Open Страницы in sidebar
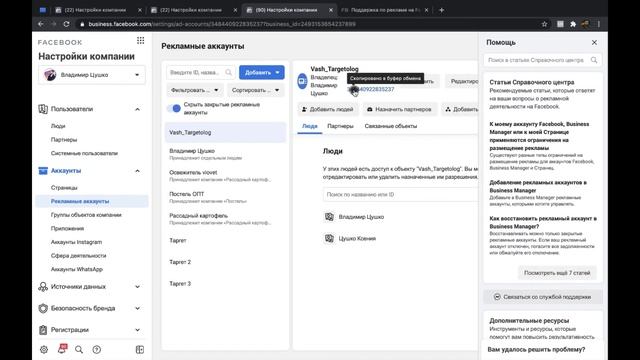 pyautogui.click(x=64, y=188)
